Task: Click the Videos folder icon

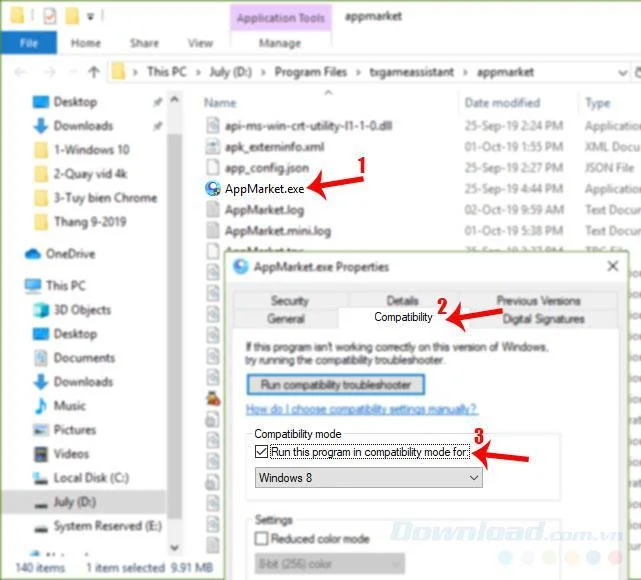Action: (x=41, y=454)
